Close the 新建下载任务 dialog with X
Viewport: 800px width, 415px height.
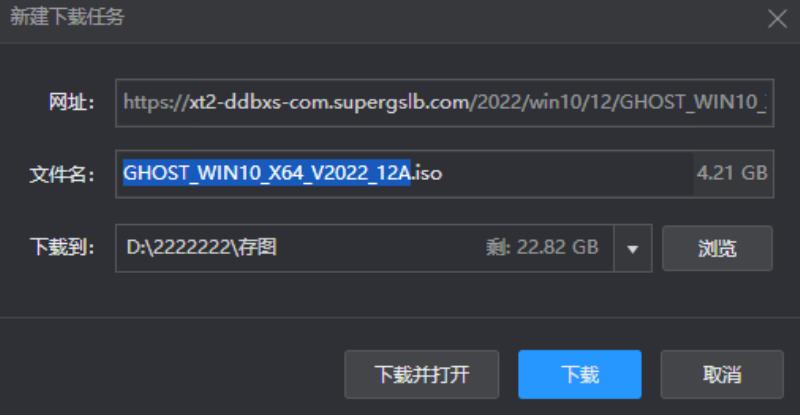point(777,19)
